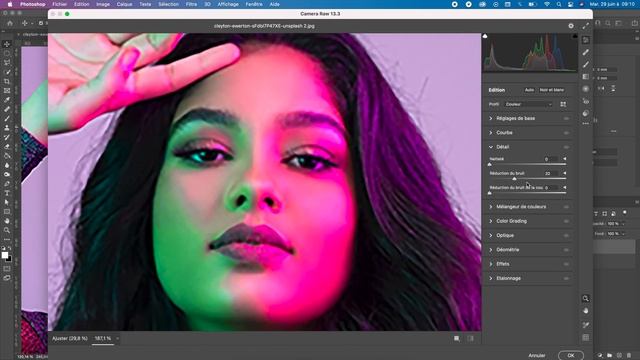Open the Fenêtre menu
640x360 pixels.
pos(254,4)
